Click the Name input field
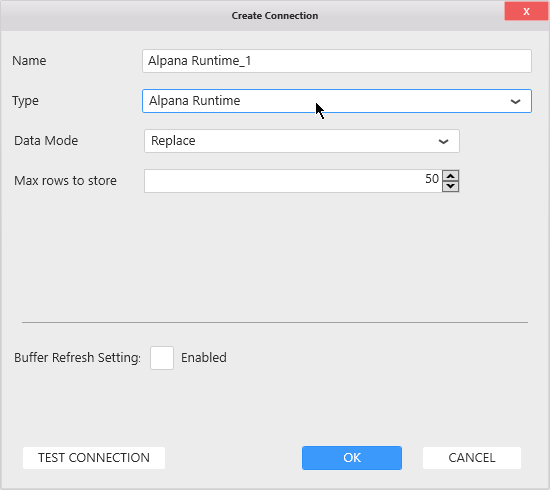 [337, 61]
